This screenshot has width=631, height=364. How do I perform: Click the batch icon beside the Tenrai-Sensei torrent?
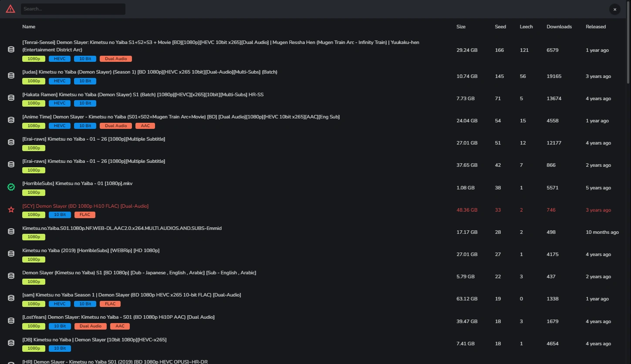[x=11, y=50]
